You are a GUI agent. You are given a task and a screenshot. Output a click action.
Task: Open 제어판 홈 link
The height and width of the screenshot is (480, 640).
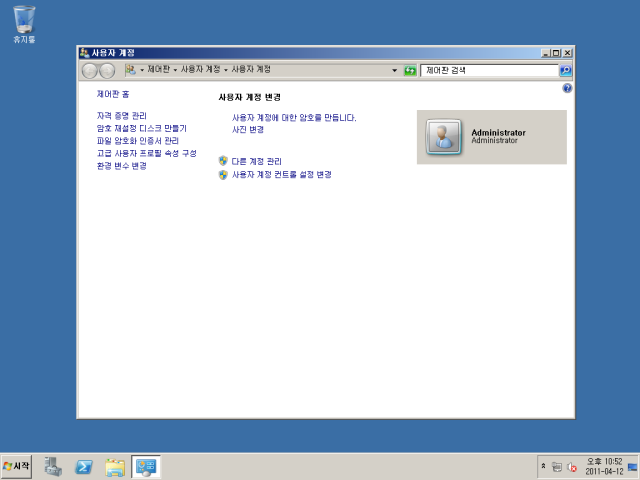click(113, 94)
